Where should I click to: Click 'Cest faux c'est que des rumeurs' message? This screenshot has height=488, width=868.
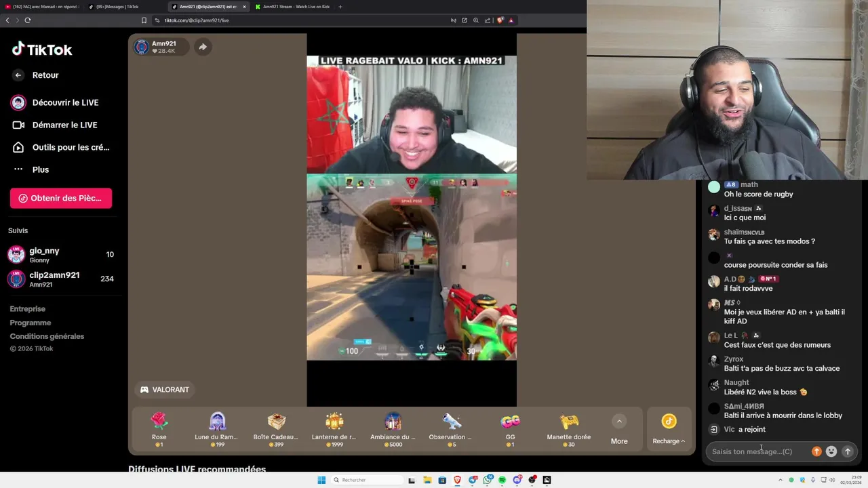point(777,345)
